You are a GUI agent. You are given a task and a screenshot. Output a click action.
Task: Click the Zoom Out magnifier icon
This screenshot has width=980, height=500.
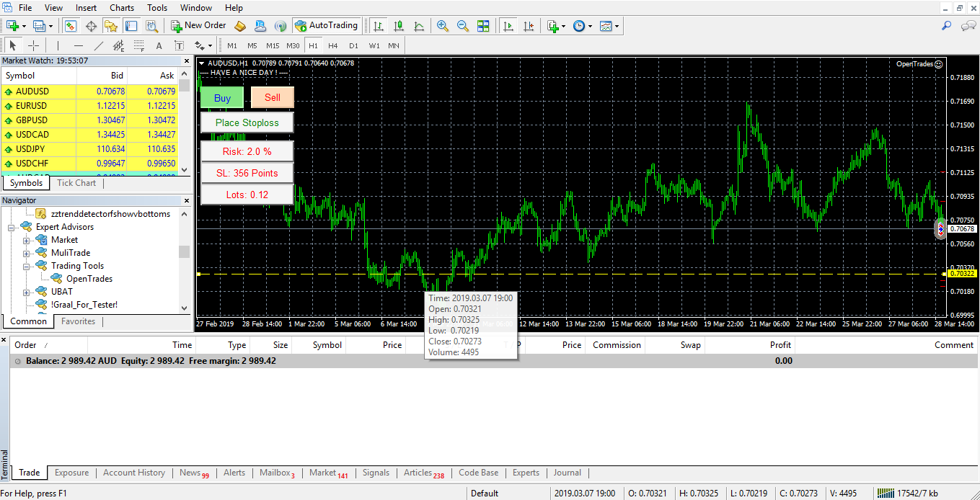[463, 26]
